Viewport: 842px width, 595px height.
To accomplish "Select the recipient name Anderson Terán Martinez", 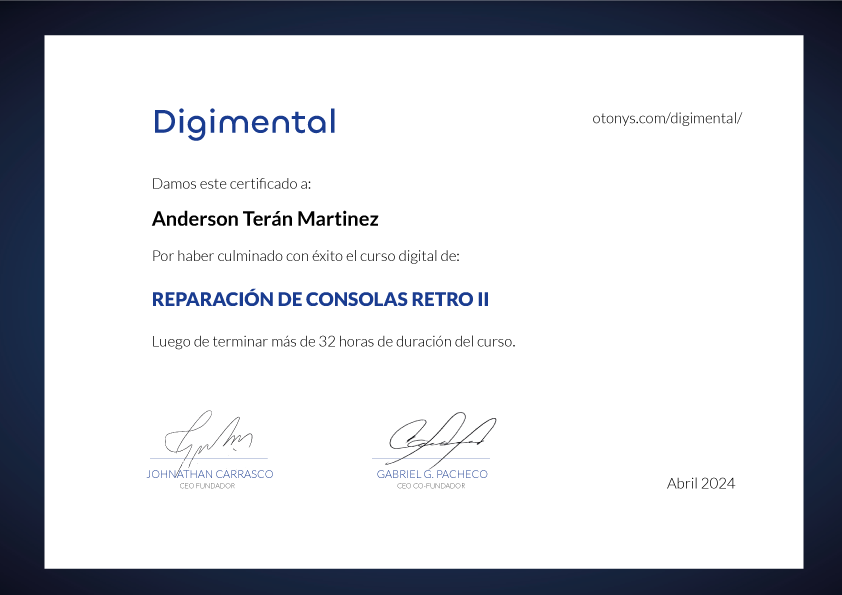I will [x=265, y=218].
